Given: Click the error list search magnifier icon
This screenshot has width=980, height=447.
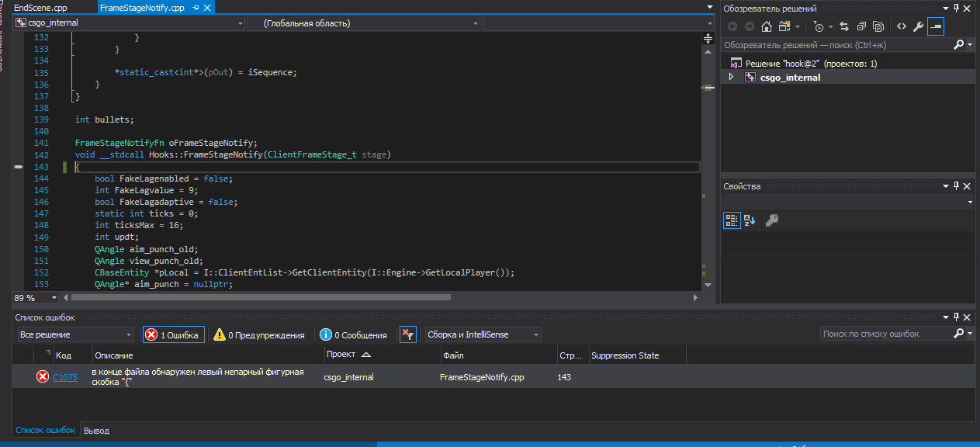Looking at the screenshot, I should click(x=958, y=334).
